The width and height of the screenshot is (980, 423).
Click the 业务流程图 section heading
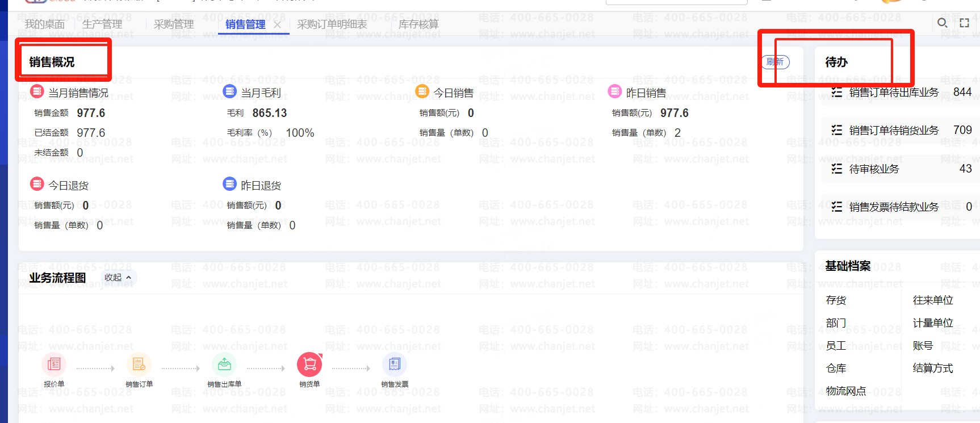57,278
